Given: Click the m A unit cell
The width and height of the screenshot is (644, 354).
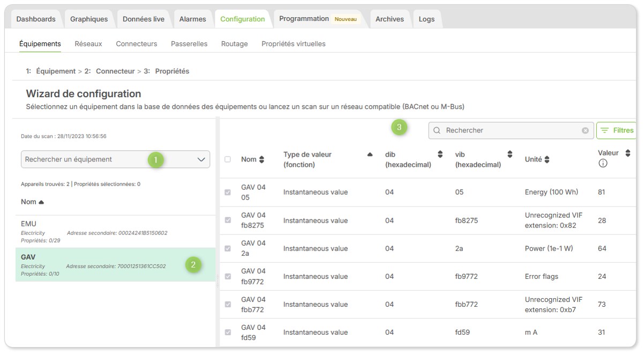Looking at the screenshot, I should coord(531,332).
